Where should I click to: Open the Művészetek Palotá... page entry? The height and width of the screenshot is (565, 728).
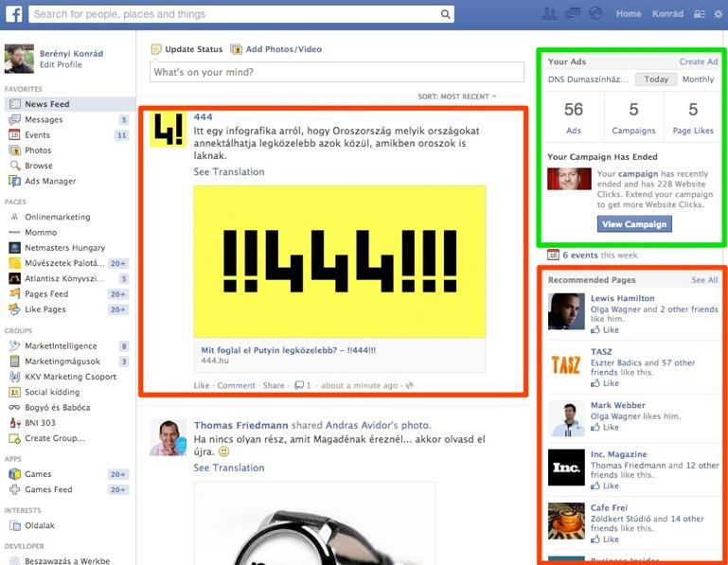coord(70,263)
